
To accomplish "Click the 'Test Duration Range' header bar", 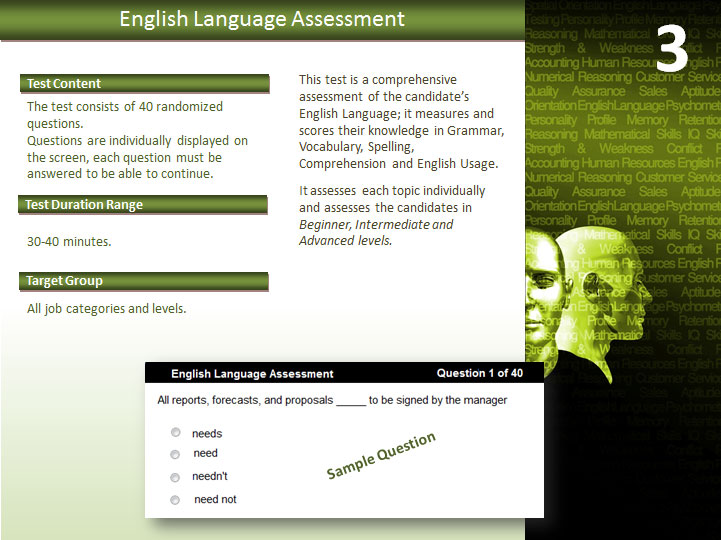I will [x=144, y=205].
